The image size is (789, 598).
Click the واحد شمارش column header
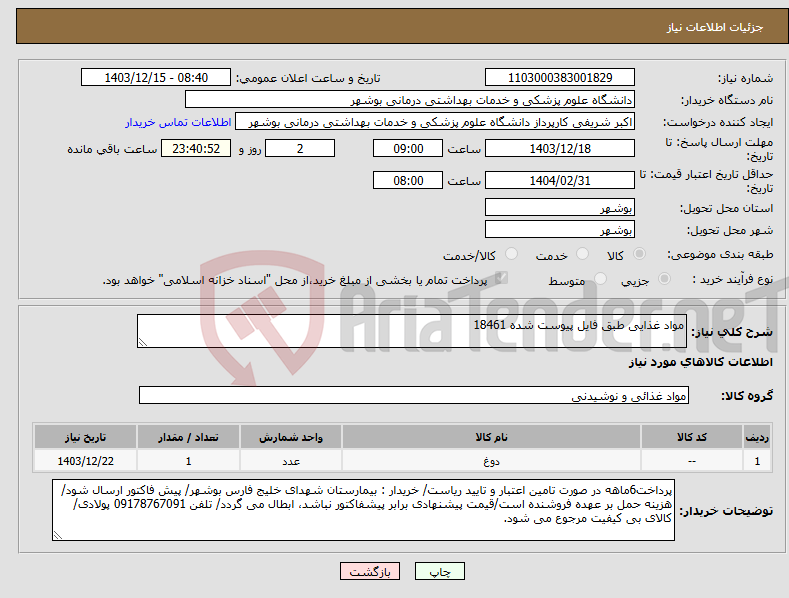click(x=291, y=437)
